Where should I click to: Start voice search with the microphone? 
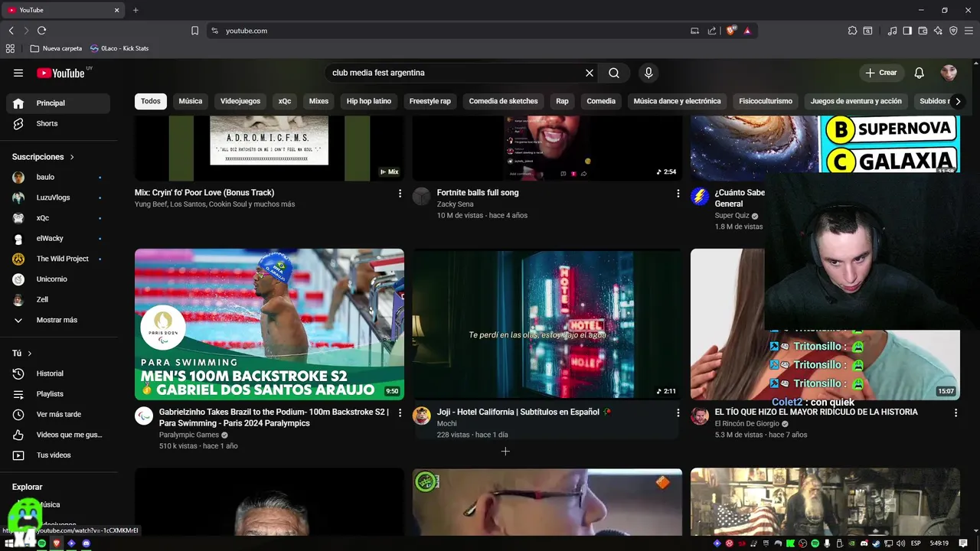click(648, 73)
